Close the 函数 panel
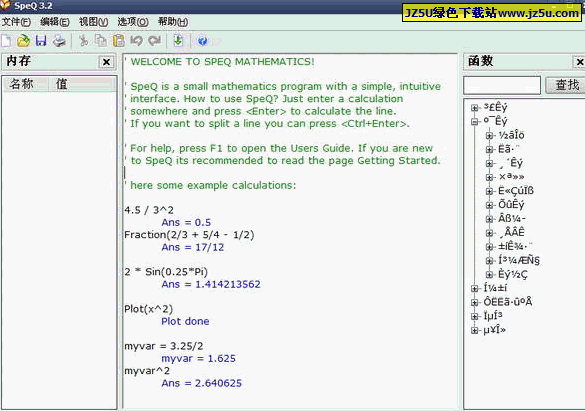Viewport: 585px width, 411px height. [579, 62]
